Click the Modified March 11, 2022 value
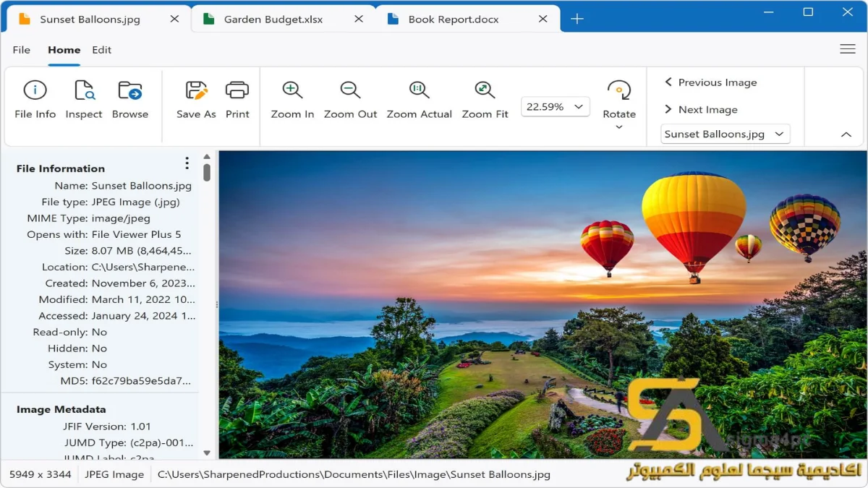Screen dimensions: 868x488 (x=143, y=299)
